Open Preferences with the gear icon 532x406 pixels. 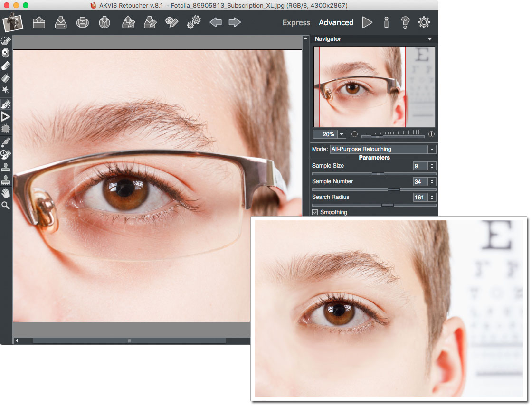click(424, 22)
